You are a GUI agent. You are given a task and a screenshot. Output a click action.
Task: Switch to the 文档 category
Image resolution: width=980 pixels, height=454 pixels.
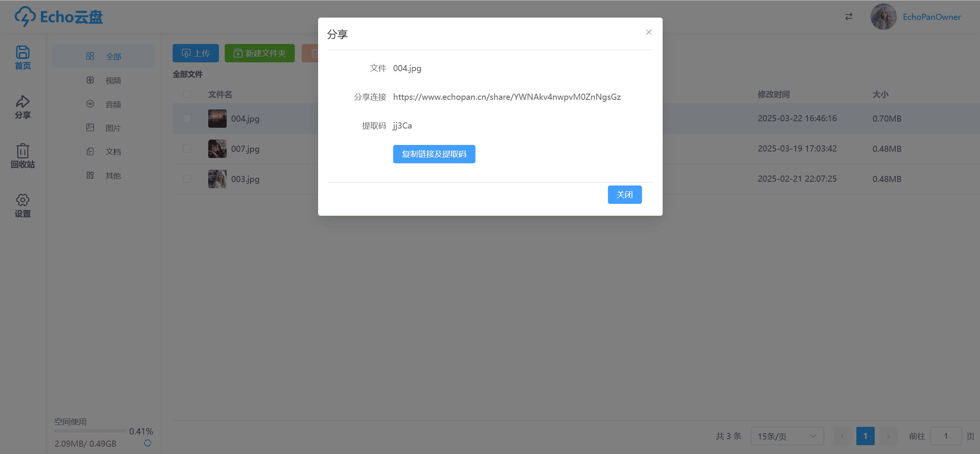point(113,151)
